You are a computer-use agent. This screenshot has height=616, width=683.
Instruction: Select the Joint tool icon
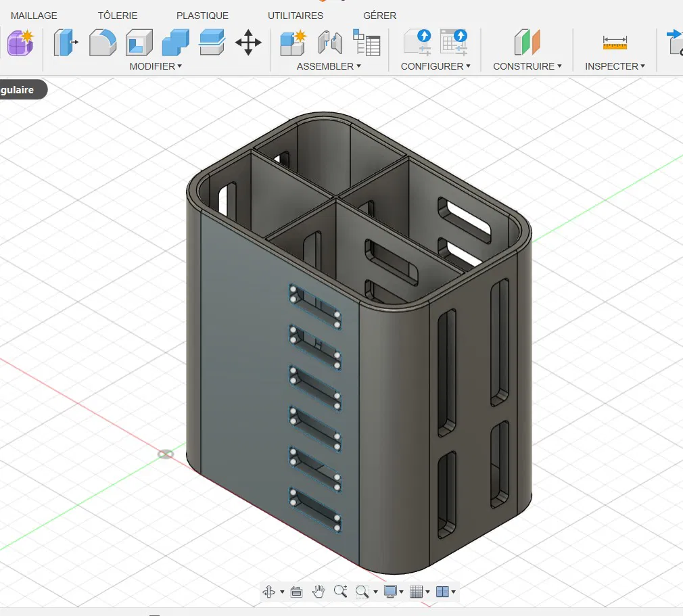[x=331, y=42]
